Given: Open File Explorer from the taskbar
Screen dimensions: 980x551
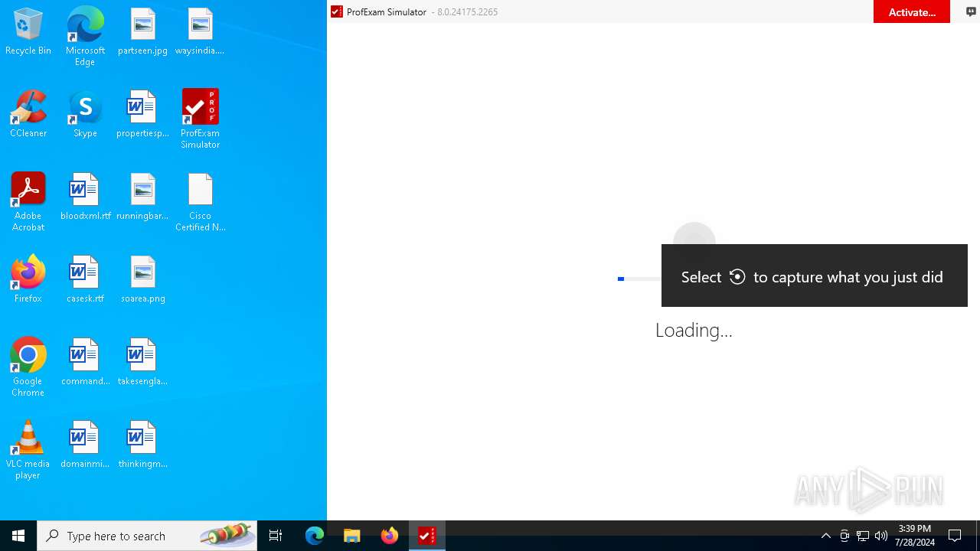Looking at the screenshot, I should coord(352,536).
